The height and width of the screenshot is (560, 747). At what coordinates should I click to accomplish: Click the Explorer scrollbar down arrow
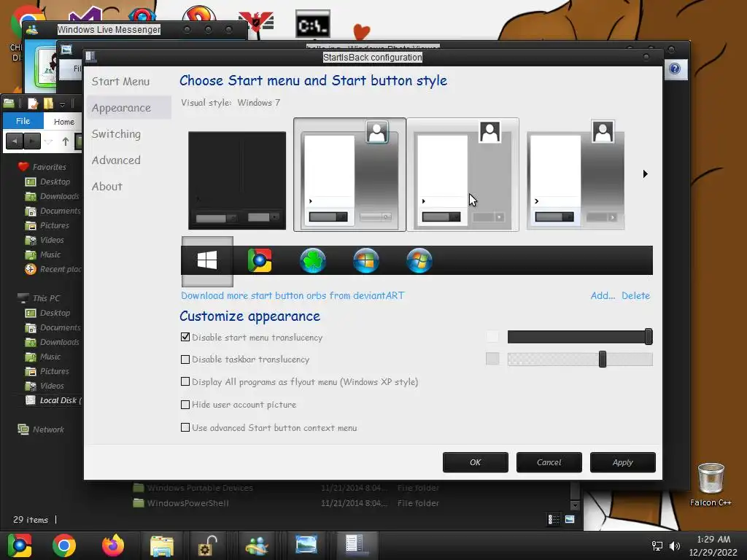[575, 506]
